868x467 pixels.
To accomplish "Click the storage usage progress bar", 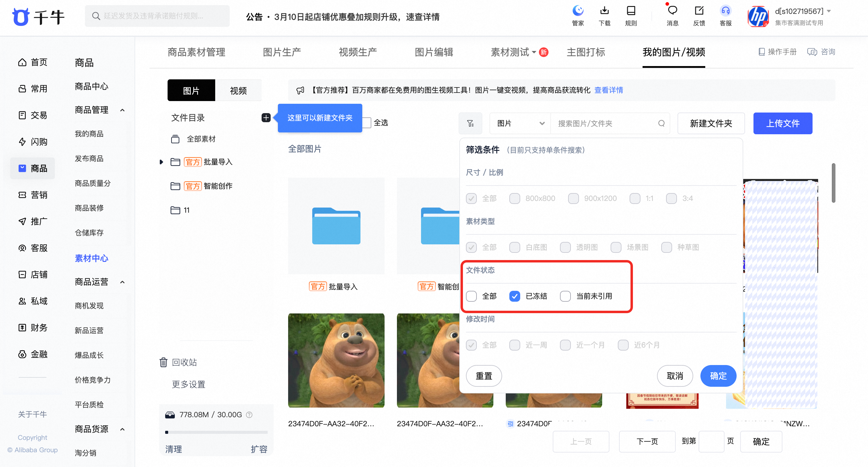I will [216, 432].
